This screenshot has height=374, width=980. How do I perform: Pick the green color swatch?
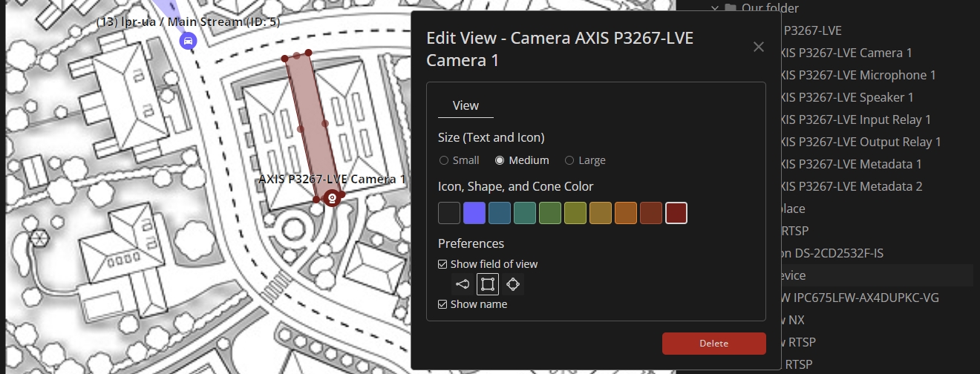click(x=550, y=213)
